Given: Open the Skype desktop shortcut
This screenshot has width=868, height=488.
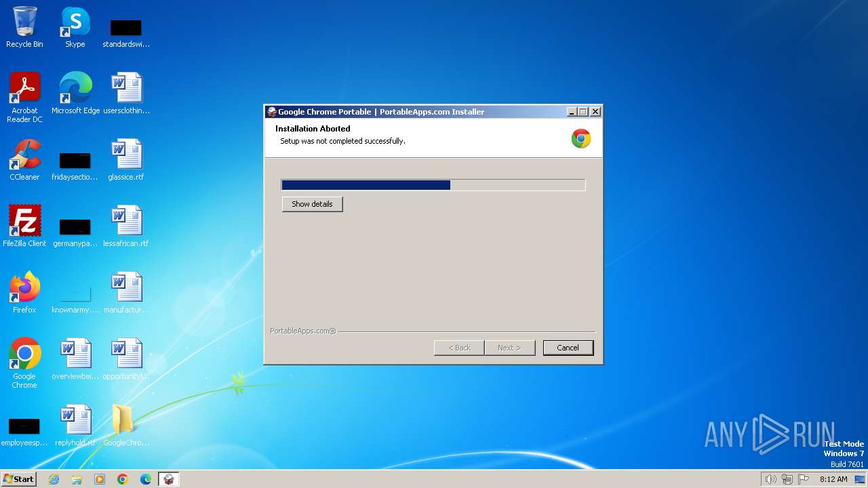Looking at the screenshot, I should 75,27.
